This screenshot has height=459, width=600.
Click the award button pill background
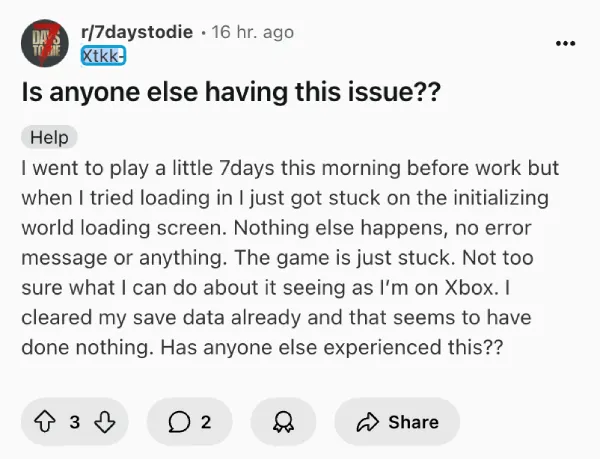(283, 422)
